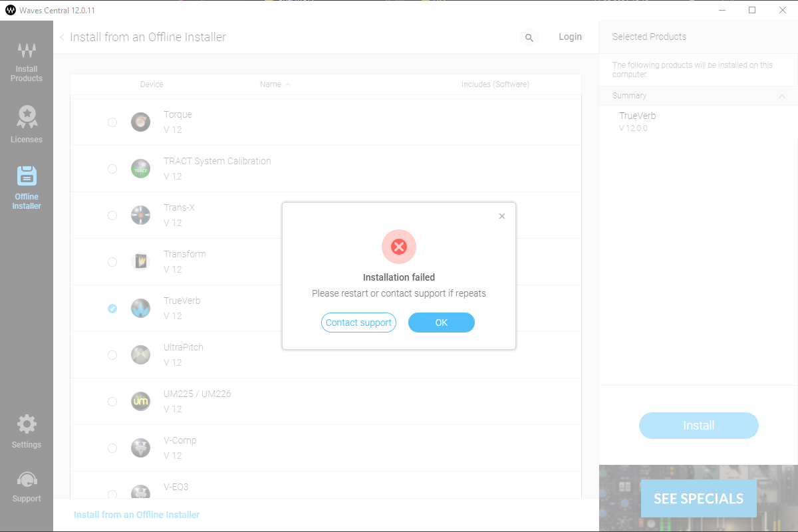Click the Install button
This screenshot has width=798, height=532.
[x=699, y=426]
